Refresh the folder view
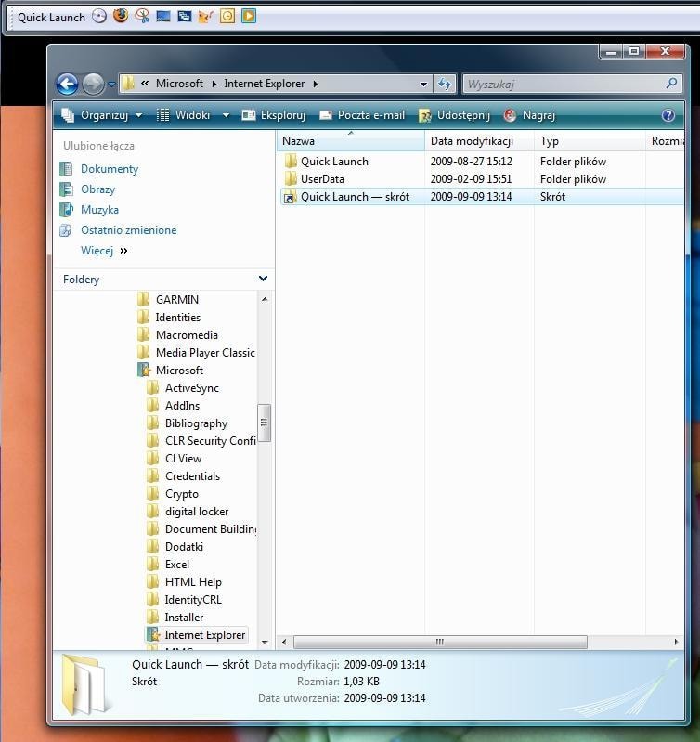This screenshot has width=700, height=742. pos(444,85)
